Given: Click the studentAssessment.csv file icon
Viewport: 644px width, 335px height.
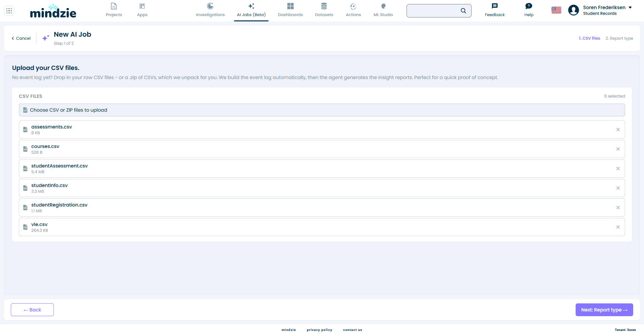Looking at the screenshot, I should click(x=25, y=169).
